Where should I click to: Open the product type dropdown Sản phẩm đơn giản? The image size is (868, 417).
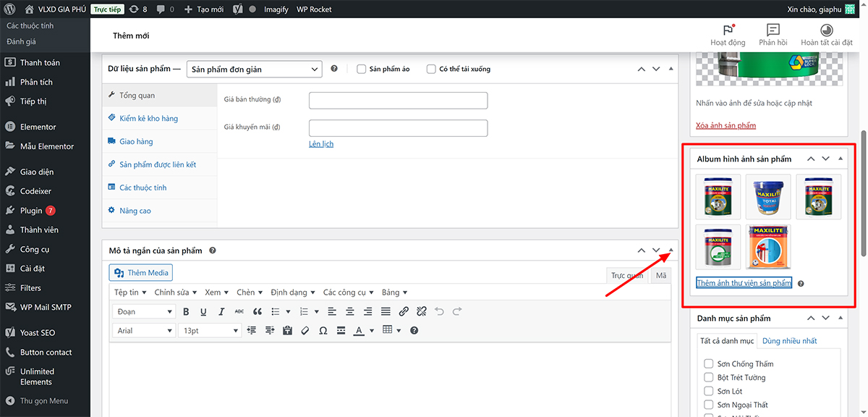click(x=253, y=69)
